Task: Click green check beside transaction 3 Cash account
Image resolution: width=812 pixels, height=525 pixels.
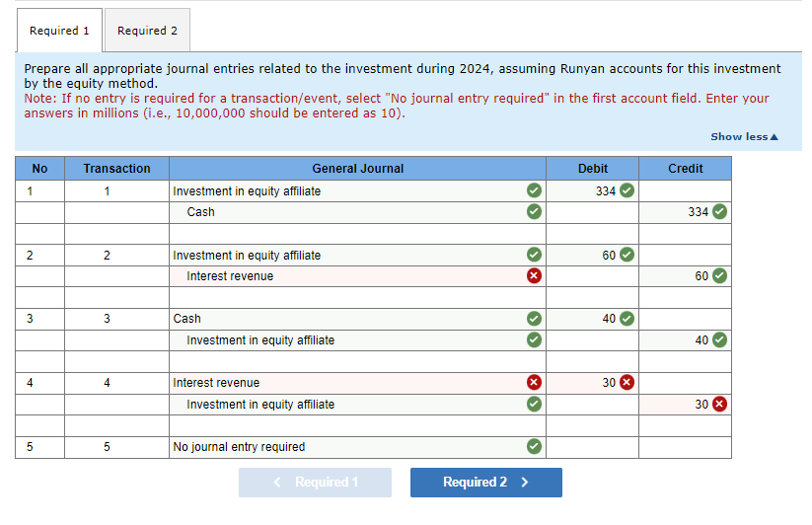Action: [534, 319]
